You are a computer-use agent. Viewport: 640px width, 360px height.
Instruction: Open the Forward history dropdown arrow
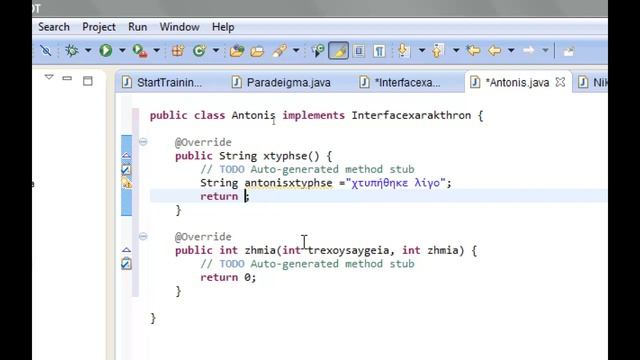click(x=545, y=51)
